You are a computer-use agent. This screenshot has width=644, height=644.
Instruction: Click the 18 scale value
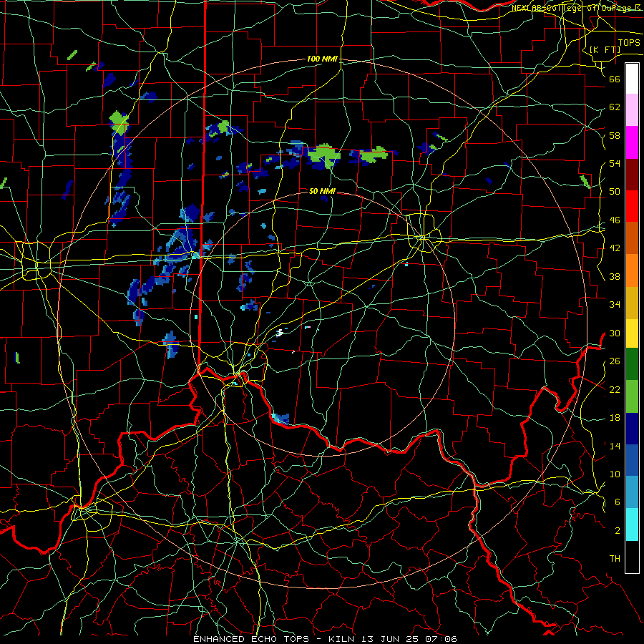point(615,418)
